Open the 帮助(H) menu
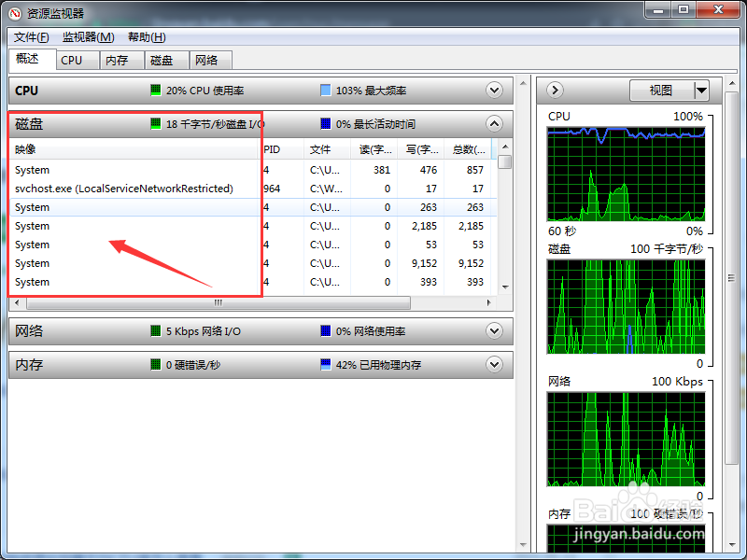 [147, 37]
